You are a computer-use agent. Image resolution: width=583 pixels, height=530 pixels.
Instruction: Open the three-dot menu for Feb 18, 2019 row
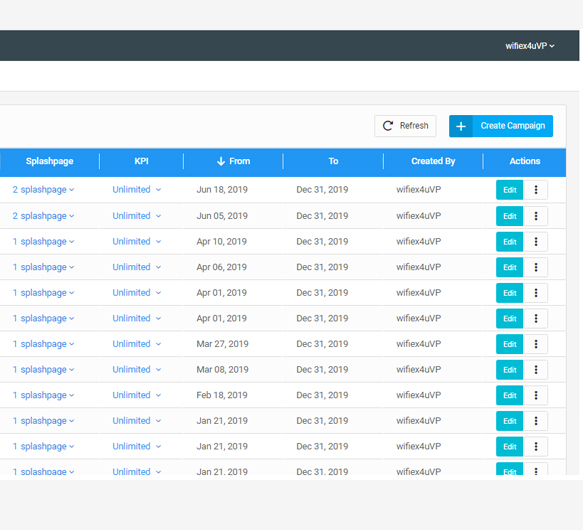535,395
